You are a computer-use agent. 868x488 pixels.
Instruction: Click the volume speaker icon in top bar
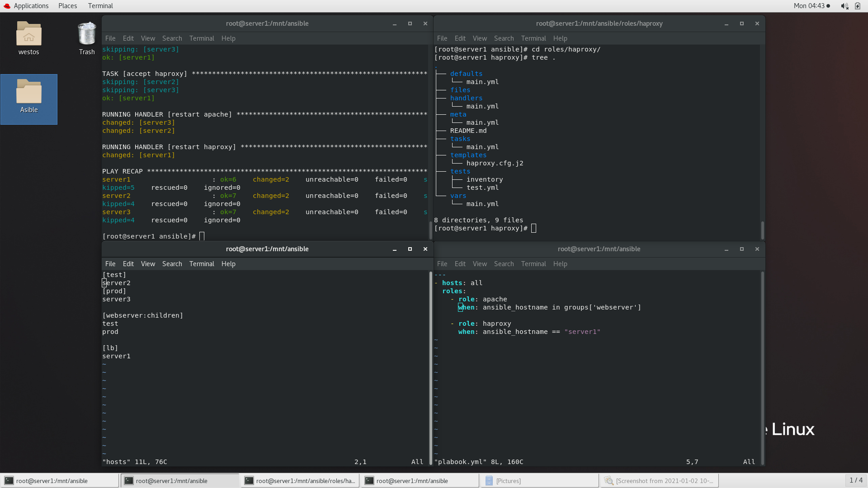pos(844,6)
